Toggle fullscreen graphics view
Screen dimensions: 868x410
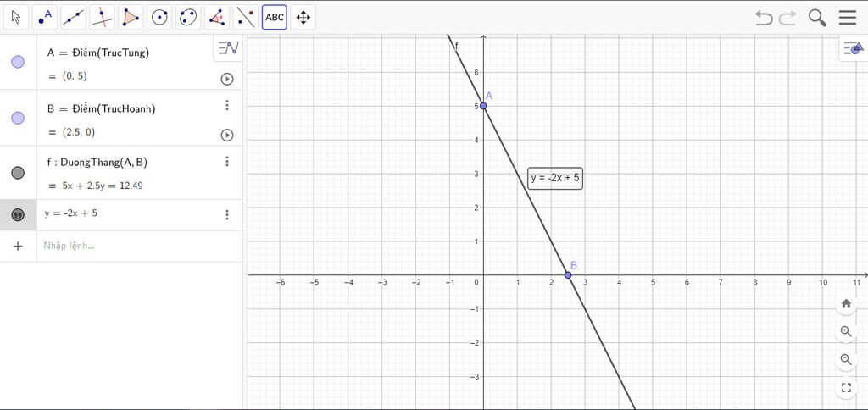(x=846, y=387)
